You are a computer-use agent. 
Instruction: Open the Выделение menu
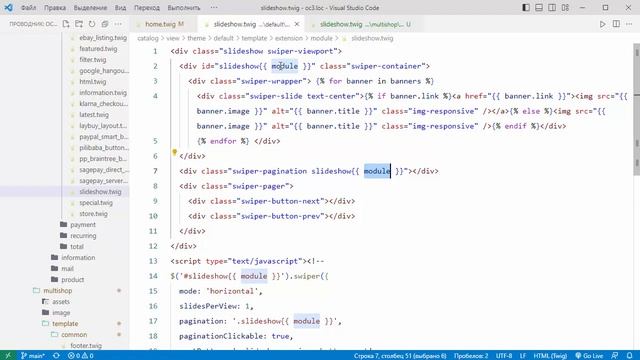[90, 8]
